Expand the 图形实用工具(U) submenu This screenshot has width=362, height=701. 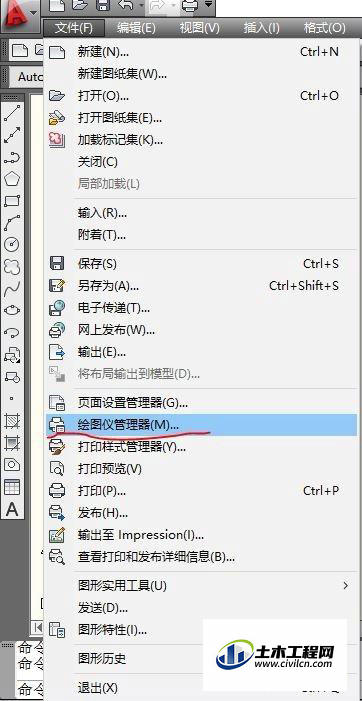pyautogui.click(x=202, y=585)
